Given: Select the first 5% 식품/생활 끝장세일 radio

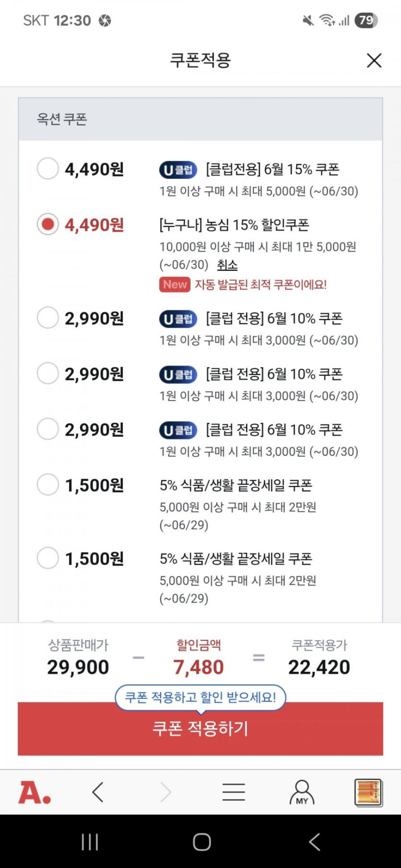Looking at the screenshot, I should pos(48,485).
